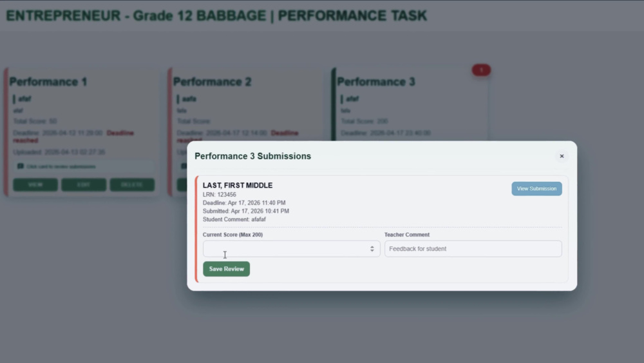Click the Performance 3 card title
The height and width of the screenshot is (363, 644).
pyautogui.click(x=376, y=82)
